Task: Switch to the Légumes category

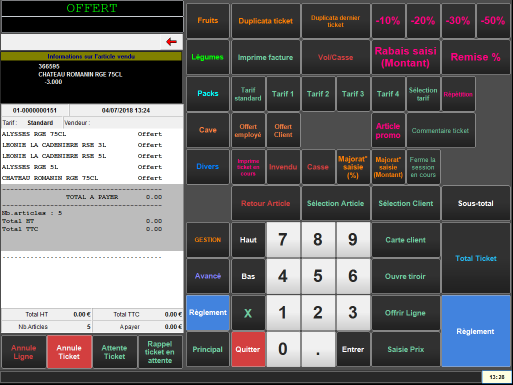Action: click(208, 57)
